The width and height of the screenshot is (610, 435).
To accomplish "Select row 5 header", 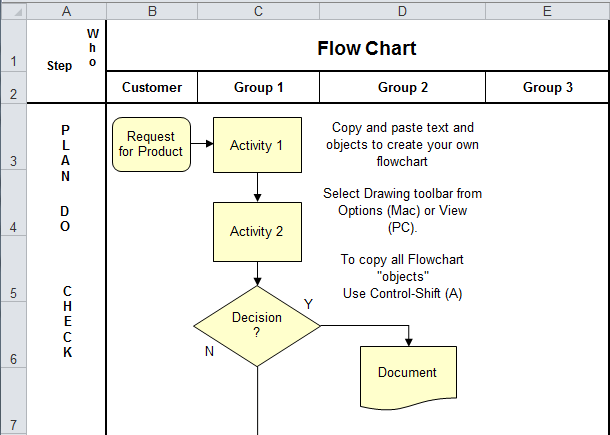I will [12, 294].
